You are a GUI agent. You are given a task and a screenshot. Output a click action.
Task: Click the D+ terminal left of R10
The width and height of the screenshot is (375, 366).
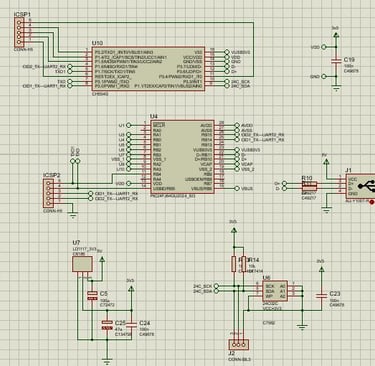284,183
